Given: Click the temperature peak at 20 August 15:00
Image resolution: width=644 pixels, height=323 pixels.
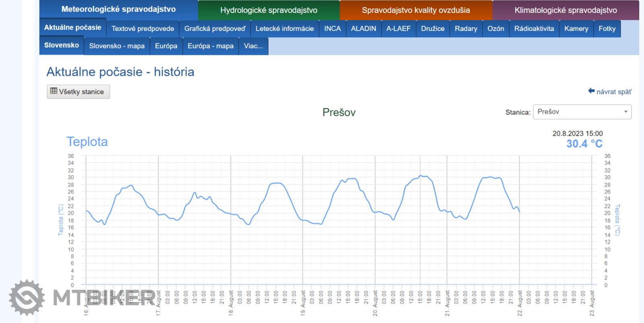Looking at the screenshot, I should (420, 176).
